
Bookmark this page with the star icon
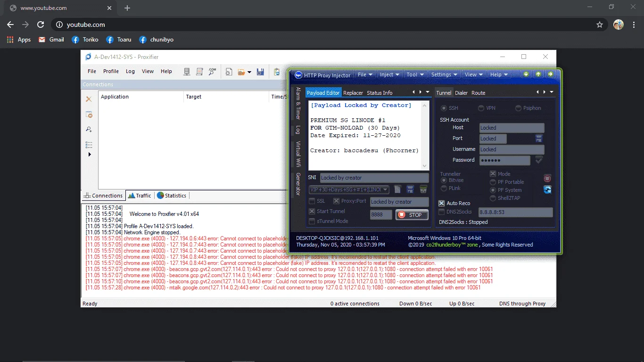tap(600, 25)
